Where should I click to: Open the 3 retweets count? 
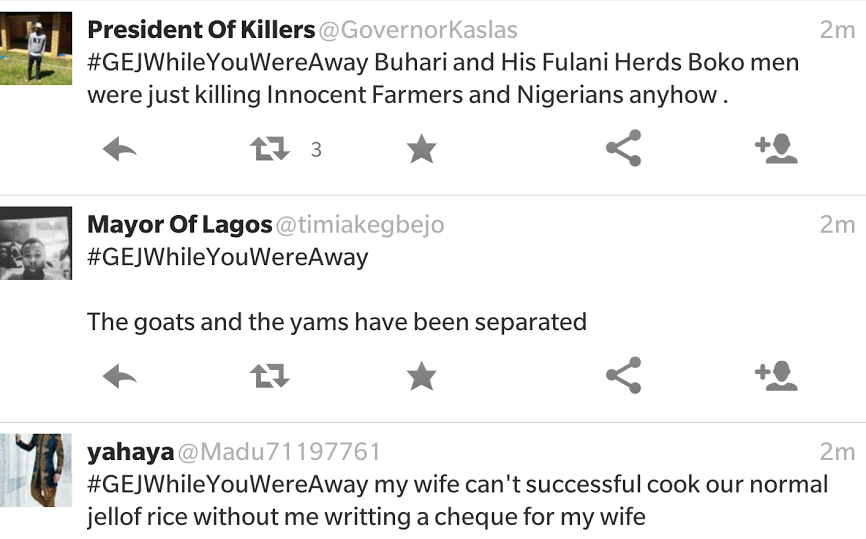coord(316,151)
